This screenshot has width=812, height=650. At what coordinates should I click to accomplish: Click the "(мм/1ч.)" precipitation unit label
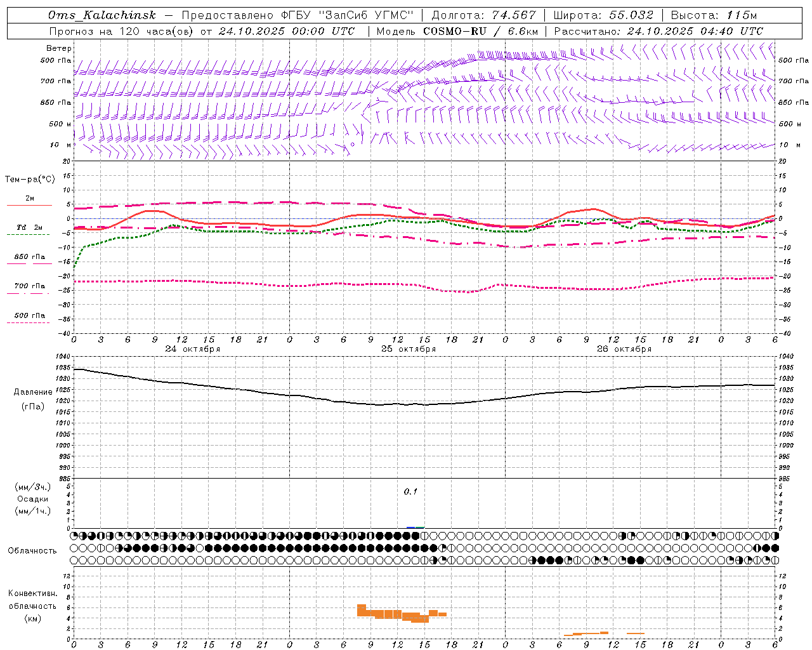coord(33,511)
